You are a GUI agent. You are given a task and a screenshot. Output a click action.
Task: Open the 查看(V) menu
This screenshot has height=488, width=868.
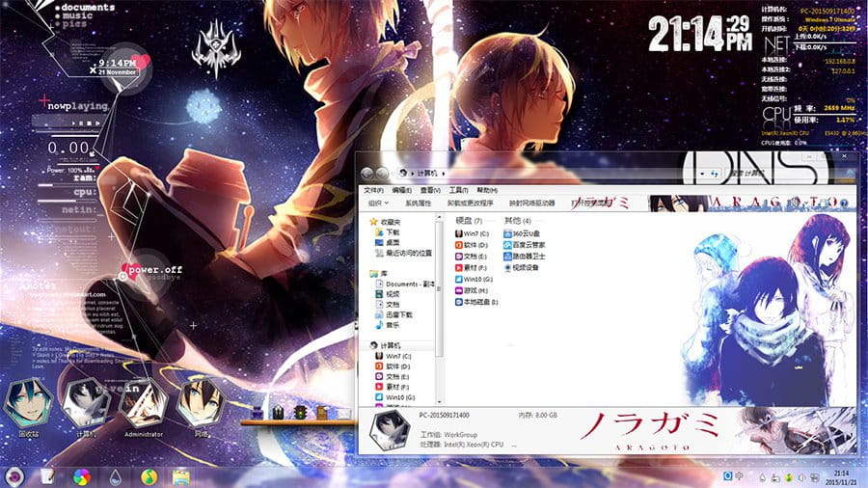(x=430, y=190)
